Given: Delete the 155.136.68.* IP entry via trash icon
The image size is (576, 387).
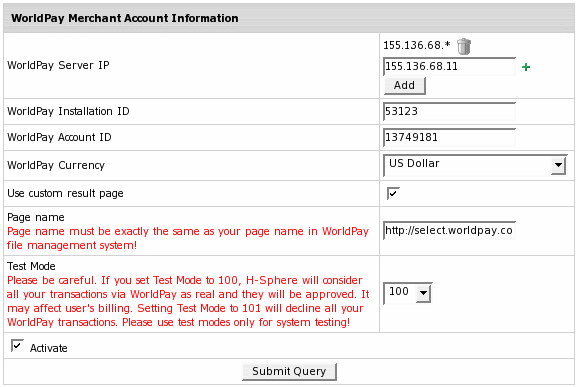Looking at the screenshot, I should (464, 46).
